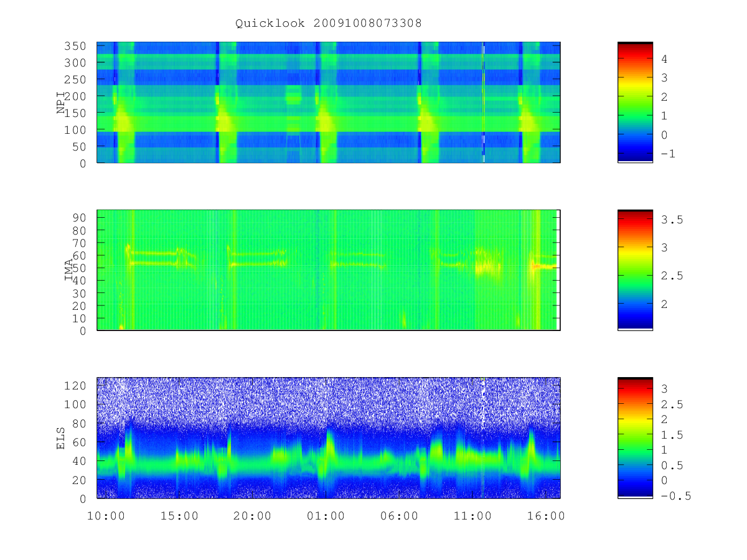The image size is (747, 560).
Task: Click the 3 label on ELS color bar
Action: pyautogui.click(x=664, y=389)
